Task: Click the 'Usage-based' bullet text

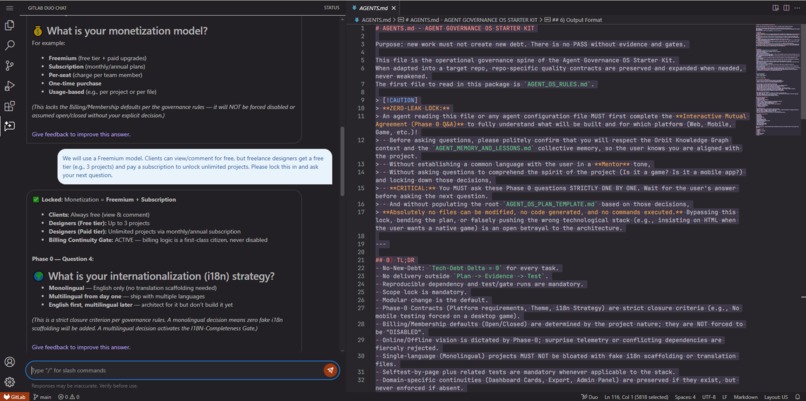Action: [x=102, y=92]
